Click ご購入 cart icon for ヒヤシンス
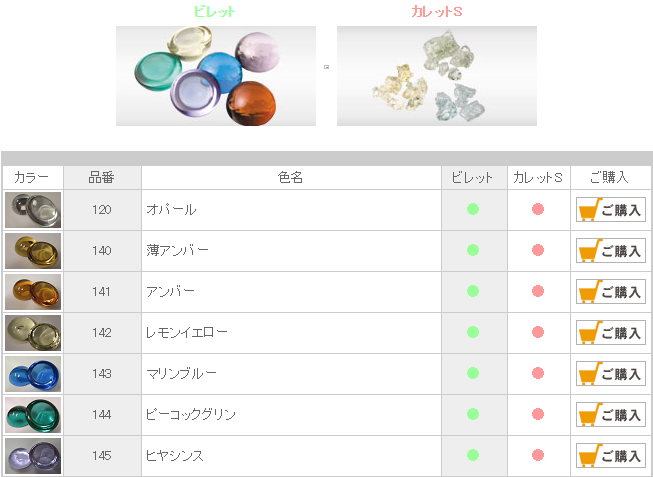Image resolution: width=653 pixels, height=477 pixels. pyautogui.click(x=611, y=456)
